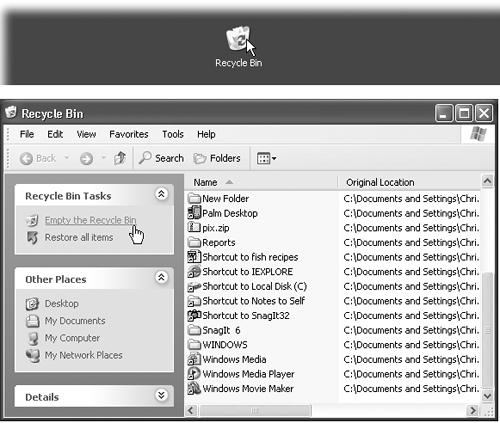Image resolution: width=500 pixels, height=423 pixels.
Task: Maximize the Recycle Bin window
Action: tap(464, 113)
